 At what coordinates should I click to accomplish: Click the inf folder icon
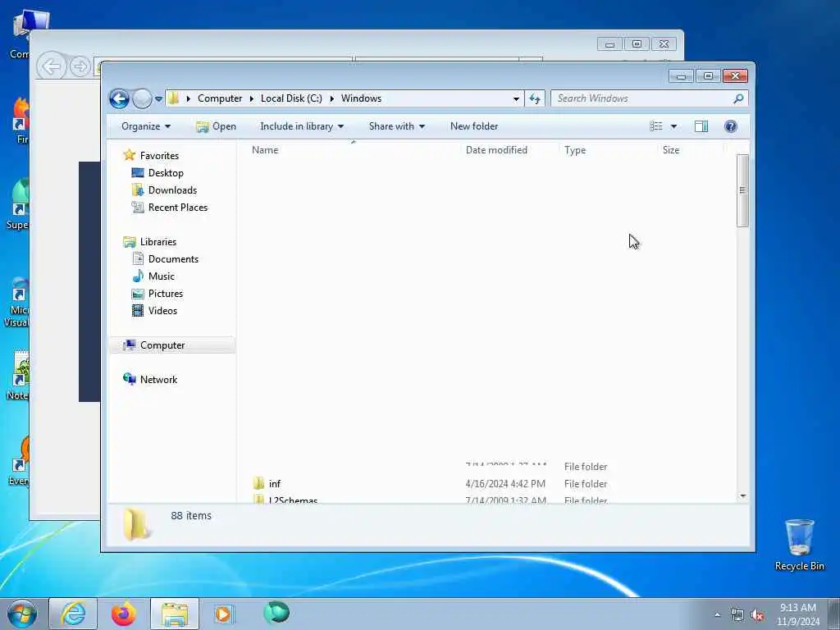point(258,484)
